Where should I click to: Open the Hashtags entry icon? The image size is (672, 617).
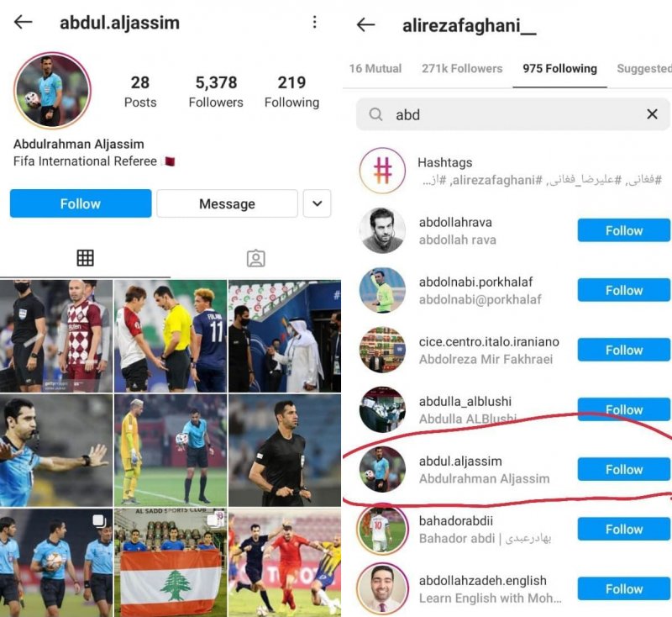[x=382, y=171]
